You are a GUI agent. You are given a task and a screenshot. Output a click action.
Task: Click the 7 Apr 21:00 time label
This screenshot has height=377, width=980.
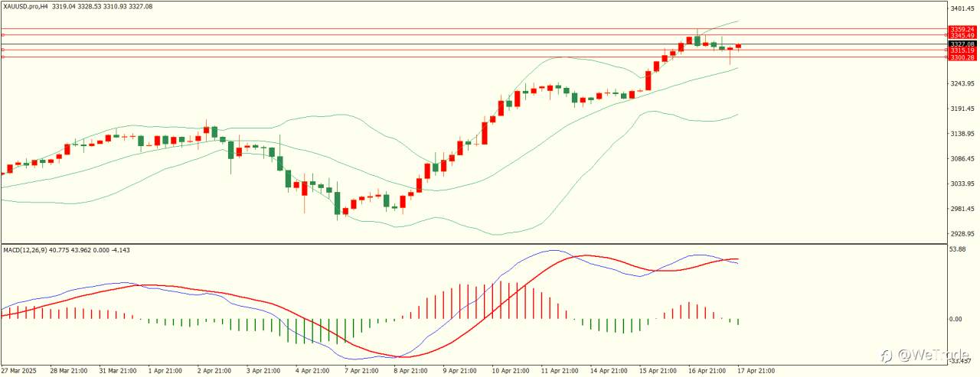click(x=361, y=371)
